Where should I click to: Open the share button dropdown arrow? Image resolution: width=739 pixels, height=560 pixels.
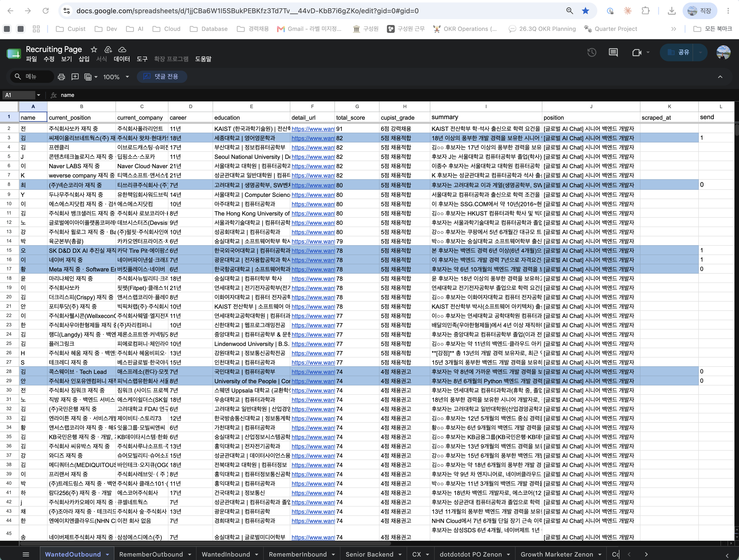[x=701, y=52]
